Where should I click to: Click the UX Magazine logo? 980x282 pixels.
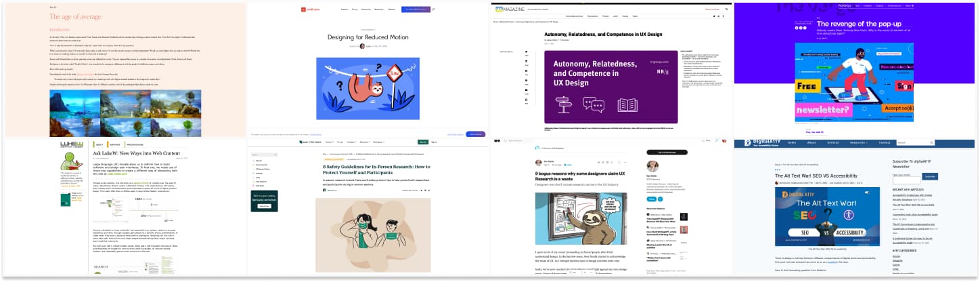499,9
